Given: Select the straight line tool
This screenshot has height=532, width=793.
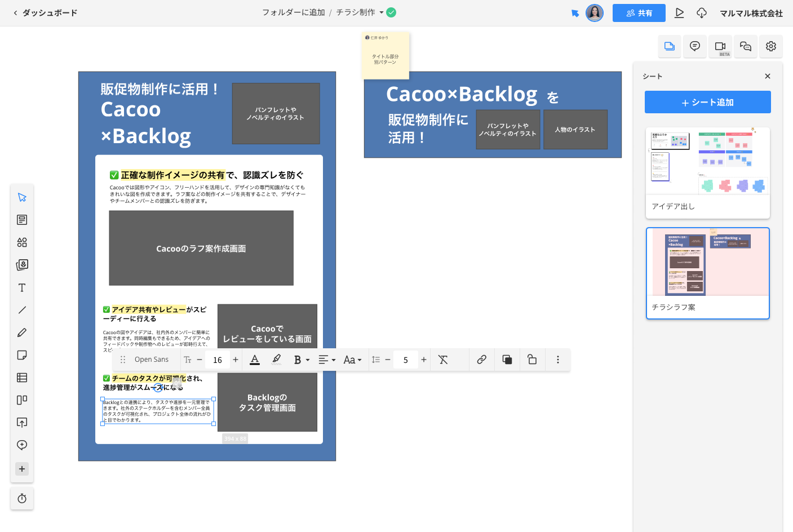Looking at the screenshot, I should [22, 310].
